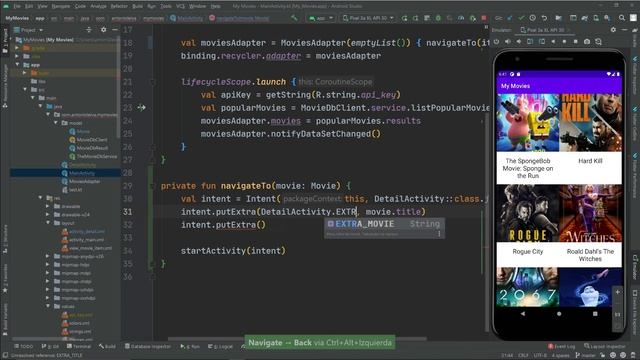Open the Tools menu

tap(166, 6)
